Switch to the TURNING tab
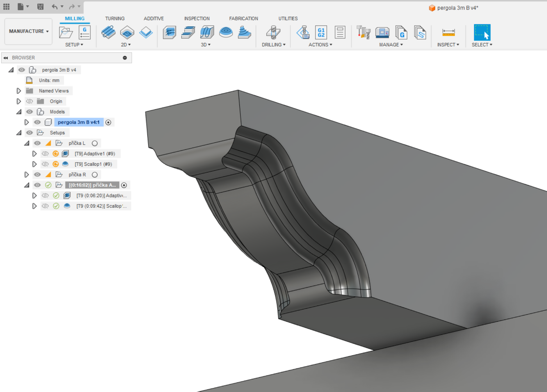Viewport: 547px width, 392px height. [115, 18]
